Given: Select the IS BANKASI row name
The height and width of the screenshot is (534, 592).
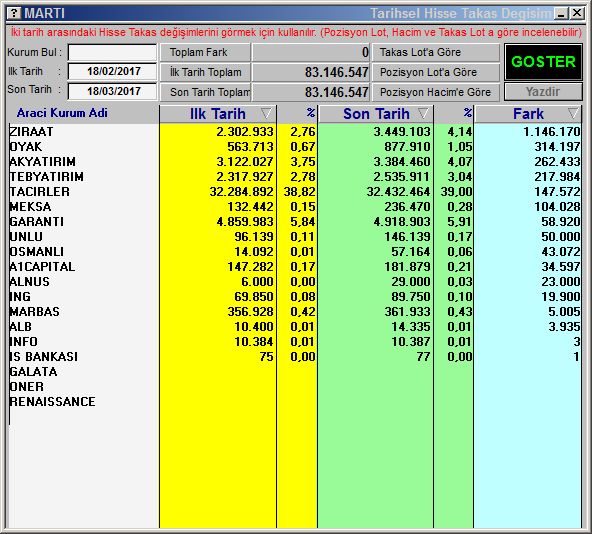Looking at the screenshot, I should 44,357.
